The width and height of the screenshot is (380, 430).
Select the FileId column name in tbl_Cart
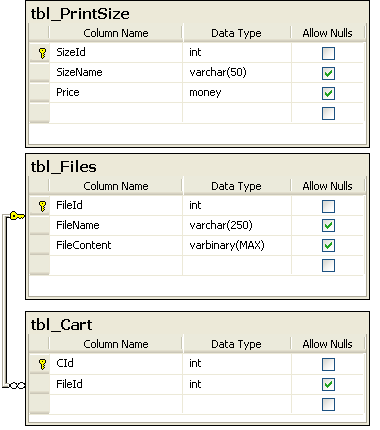tap(116, 384)
